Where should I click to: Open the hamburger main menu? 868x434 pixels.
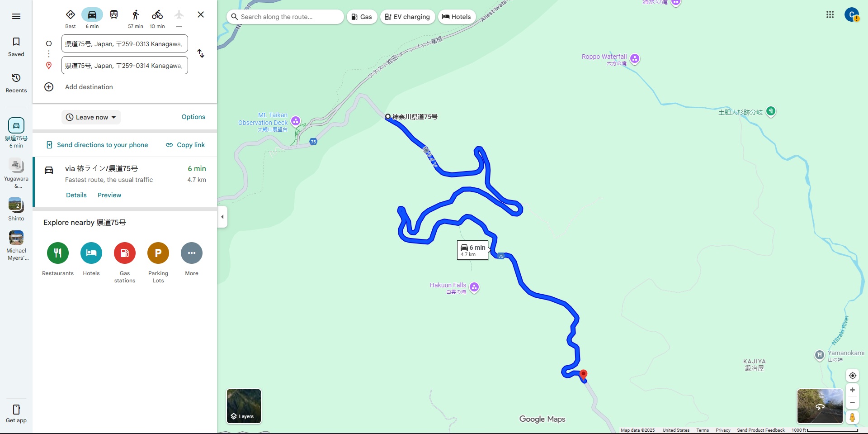[x=16, y=16]
